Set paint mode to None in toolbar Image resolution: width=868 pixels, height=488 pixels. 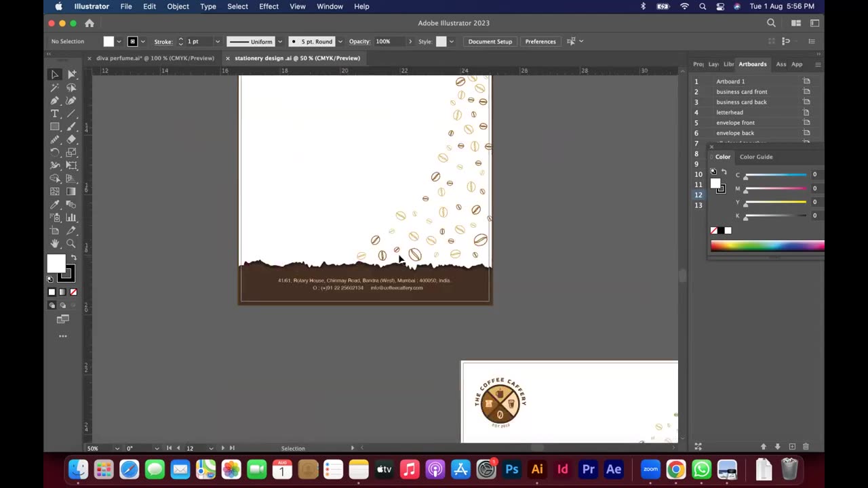pyautogui.click(x=73, y=292)
